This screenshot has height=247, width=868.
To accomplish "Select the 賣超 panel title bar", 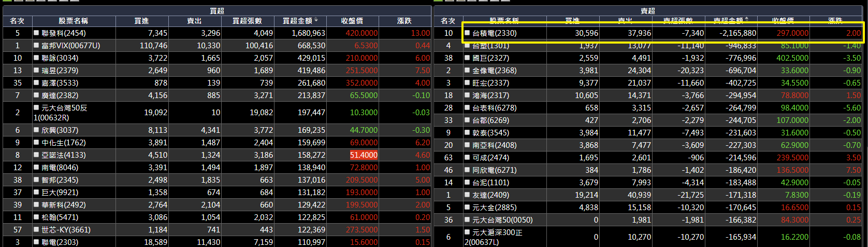I will point(648,10).
